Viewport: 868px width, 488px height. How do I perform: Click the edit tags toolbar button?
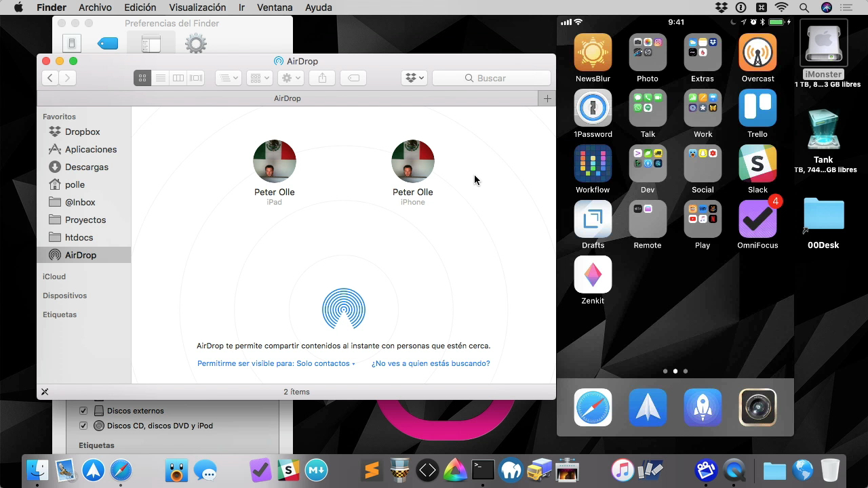[x=354, y=78]
